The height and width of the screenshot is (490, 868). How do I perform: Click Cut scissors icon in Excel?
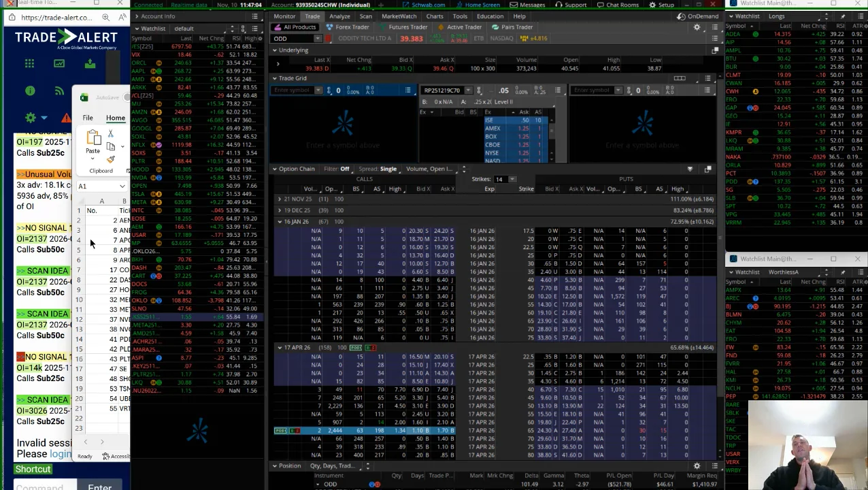[x=110, y=134]
